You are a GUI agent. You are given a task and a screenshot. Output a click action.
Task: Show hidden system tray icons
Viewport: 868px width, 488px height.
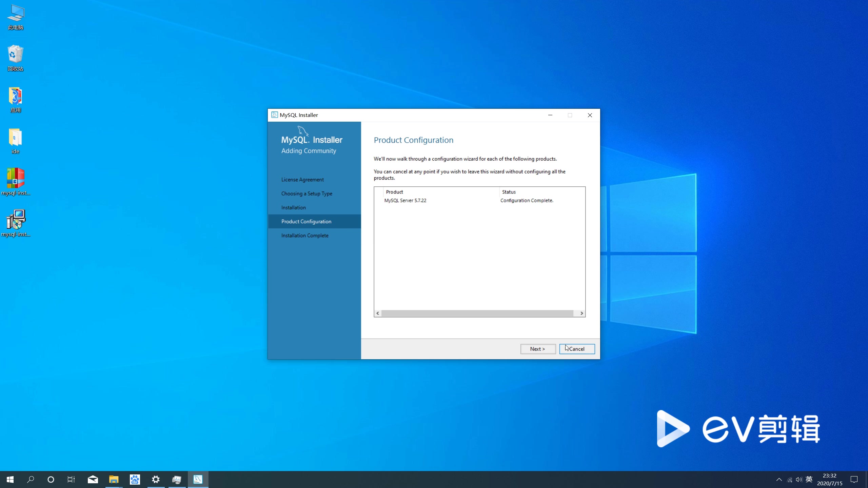[x=779, y=480]
